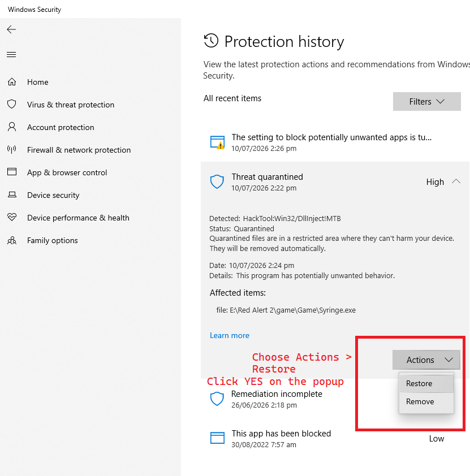Image resolution: width=470 pixels, height=476 pixels.
Task: Click the Windows Security window title
Action: (x=35, y=10)
